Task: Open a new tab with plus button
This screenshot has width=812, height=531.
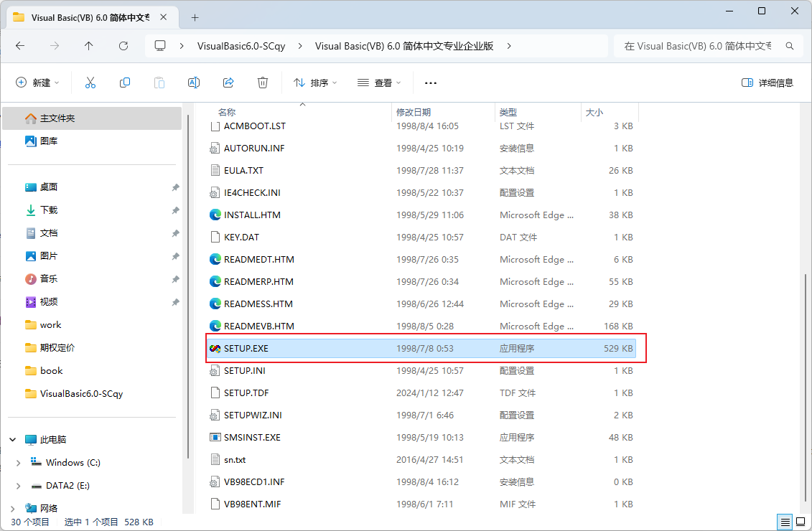Action: coord(195,18)
